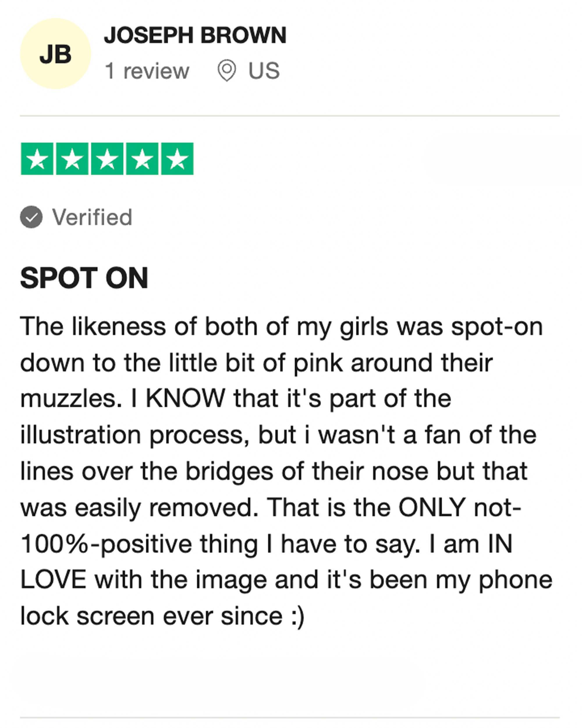This screenshot has width=582, height=728.
Task: Click the US country label
Action: pyautogui.click(x=264, y=71)
